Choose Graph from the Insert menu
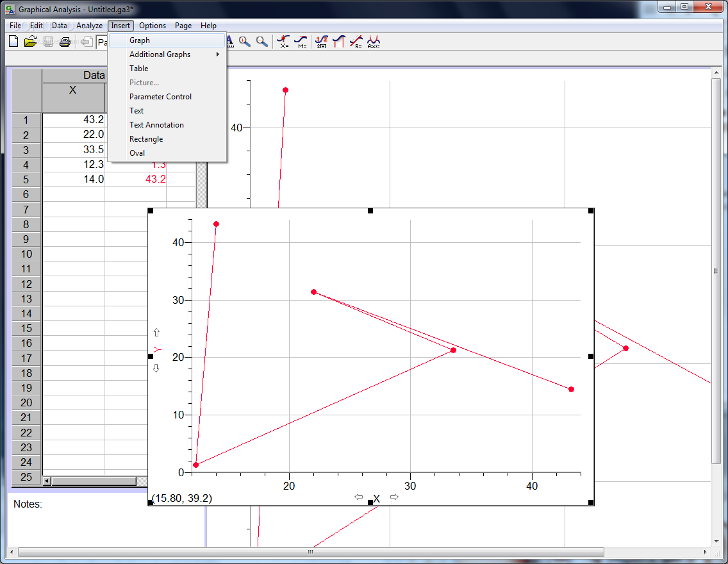The height and width of the screenshot is (564, 728). pyautogui.click(x=167, y=40)
